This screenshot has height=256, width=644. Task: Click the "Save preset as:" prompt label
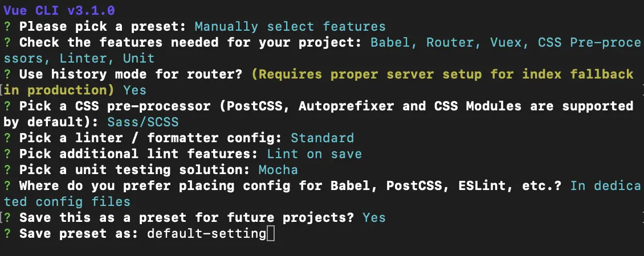pos(79,233)
